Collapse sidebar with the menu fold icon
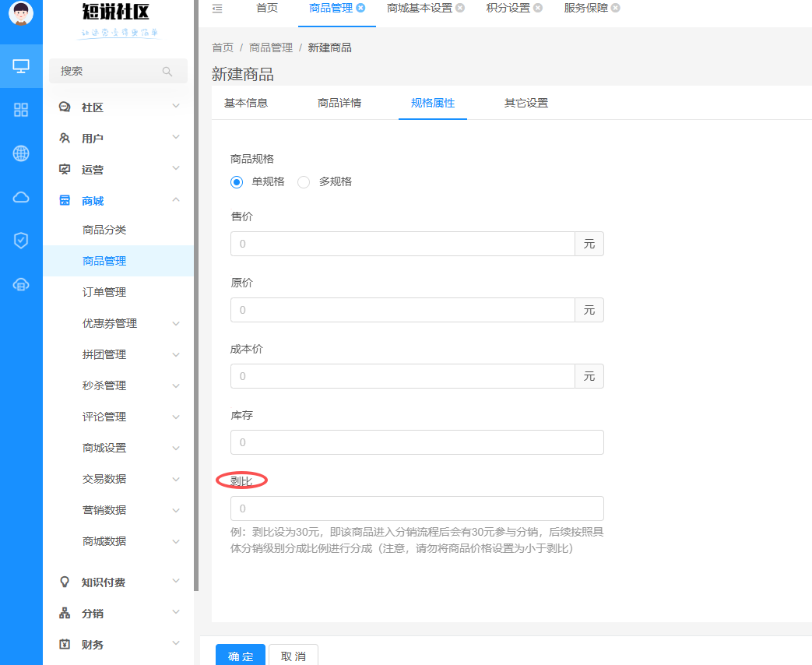Image resolution: width=812 pixels, height=665 pixels. click(x=217, y=9)
